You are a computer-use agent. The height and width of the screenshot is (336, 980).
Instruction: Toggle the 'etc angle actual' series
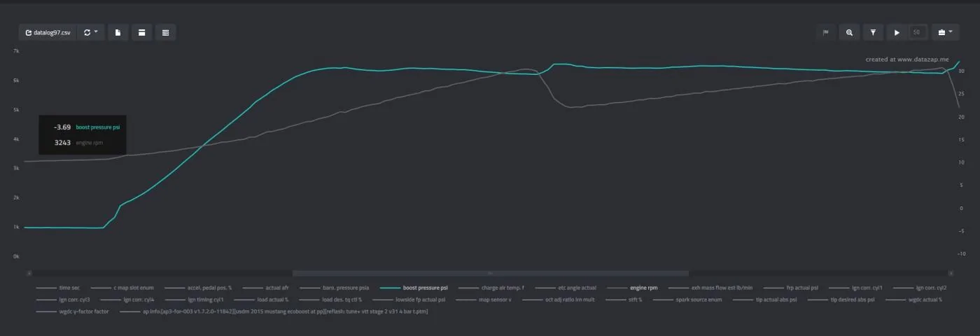point(565,288)
